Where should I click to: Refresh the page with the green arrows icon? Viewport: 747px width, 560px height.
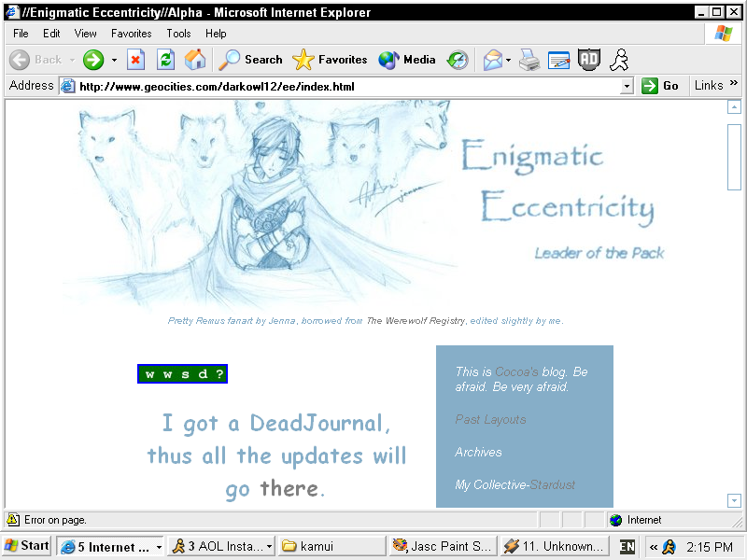tap(165, 60)
